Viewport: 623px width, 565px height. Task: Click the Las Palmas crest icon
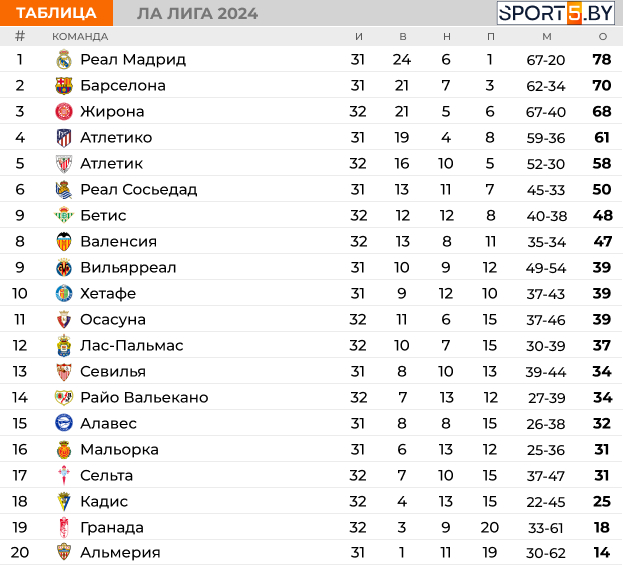click(x=64, y=346)
